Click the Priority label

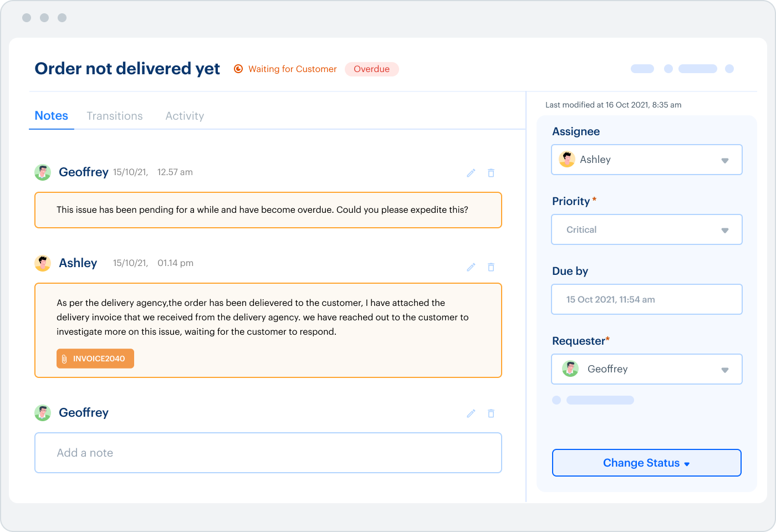[x=571, y=201]
